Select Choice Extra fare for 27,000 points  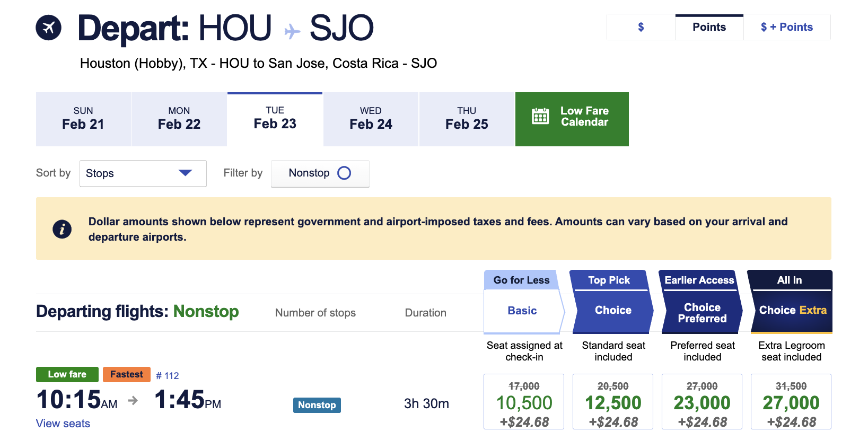pos(791,401)
